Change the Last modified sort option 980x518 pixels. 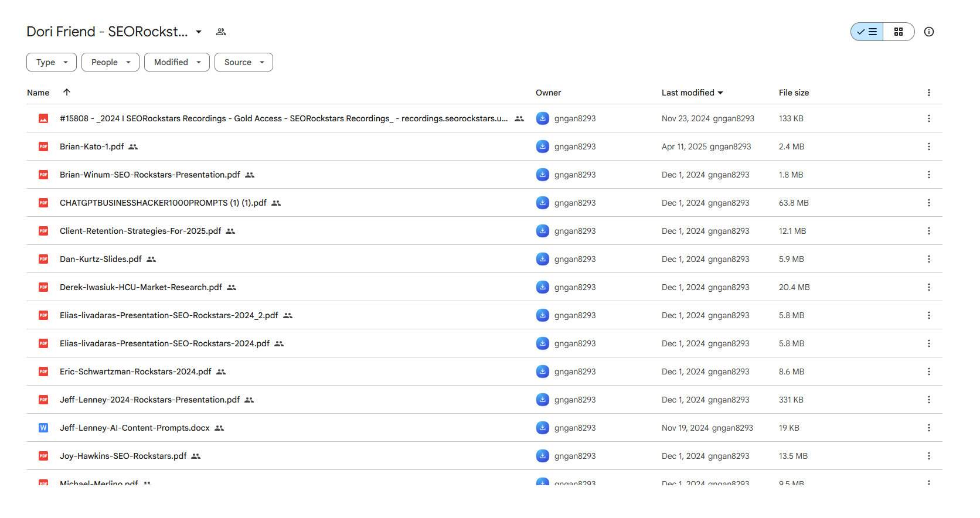coord(692,93)
